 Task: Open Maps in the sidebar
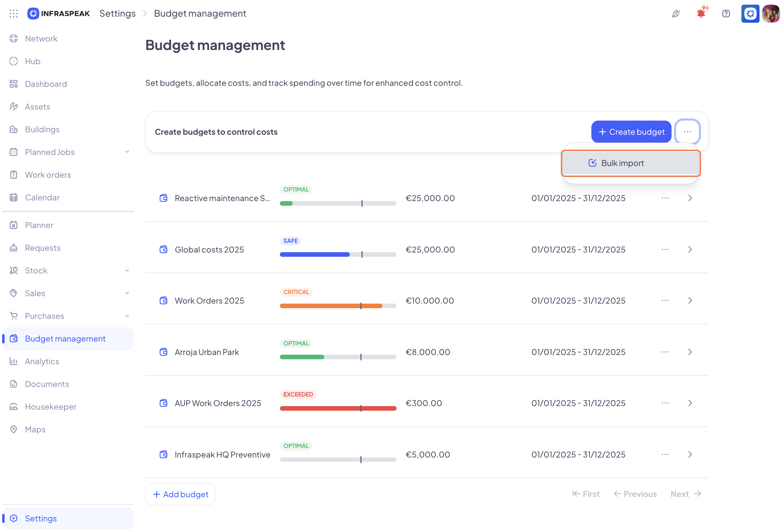click(x=35, y=430)
